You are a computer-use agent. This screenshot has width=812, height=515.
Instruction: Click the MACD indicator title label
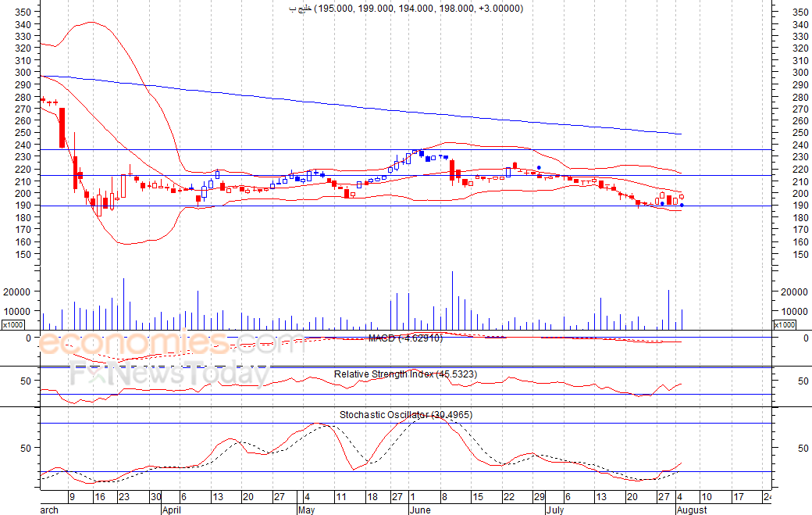click(405, 338)
